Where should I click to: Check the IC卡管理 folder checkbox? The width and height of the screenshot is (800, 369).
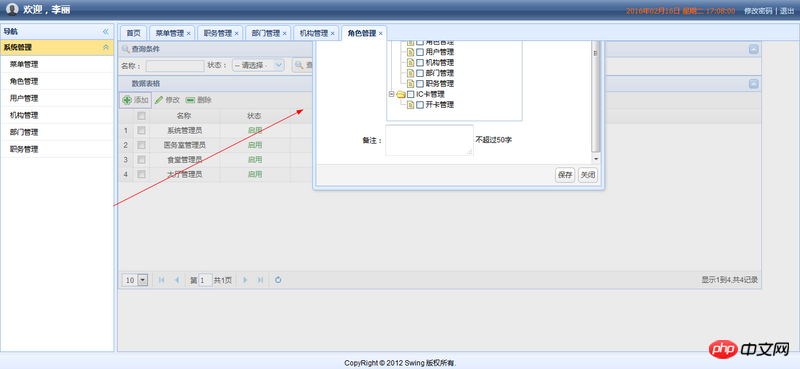pyautogui.click(x=410, y=94)
